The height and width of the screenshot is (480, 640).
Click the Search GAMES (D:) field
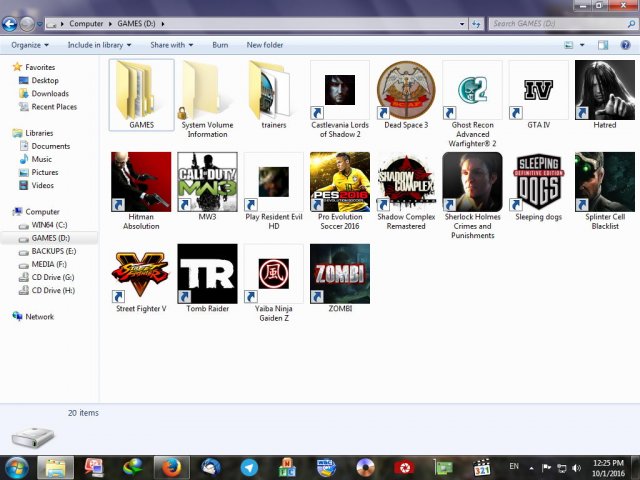point(555,23)
